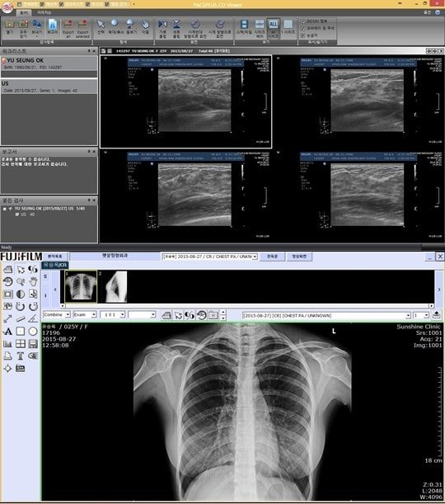Expand the send icon's dropdown arrow in ribbon
This screenshot has width=445, height=504.
[37, 36]
